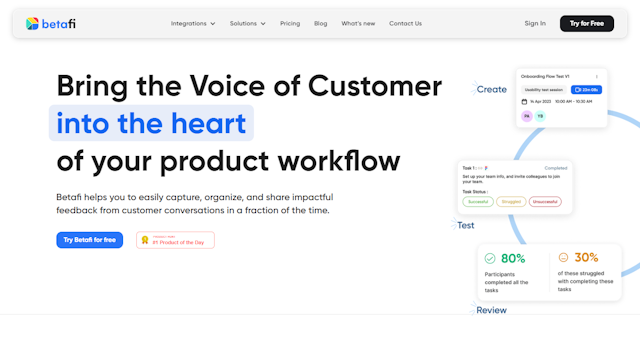Click the Sign In link

click(535, 24)
